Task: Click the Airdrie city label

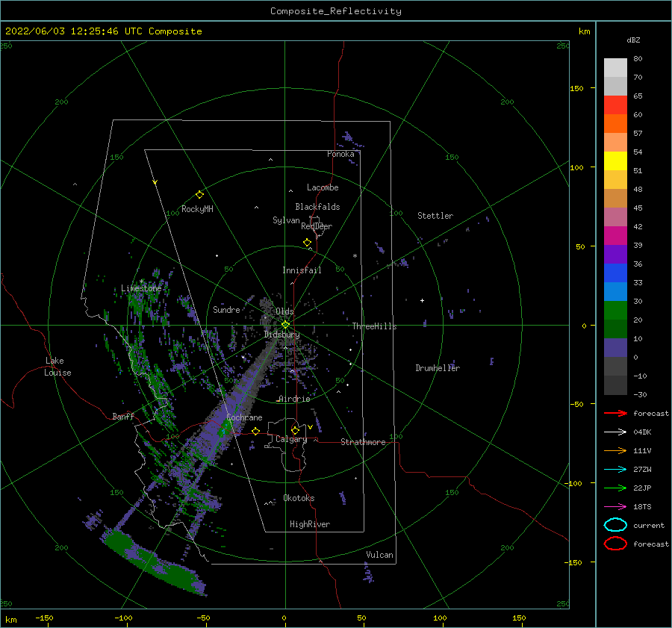Action: [294, 399]
